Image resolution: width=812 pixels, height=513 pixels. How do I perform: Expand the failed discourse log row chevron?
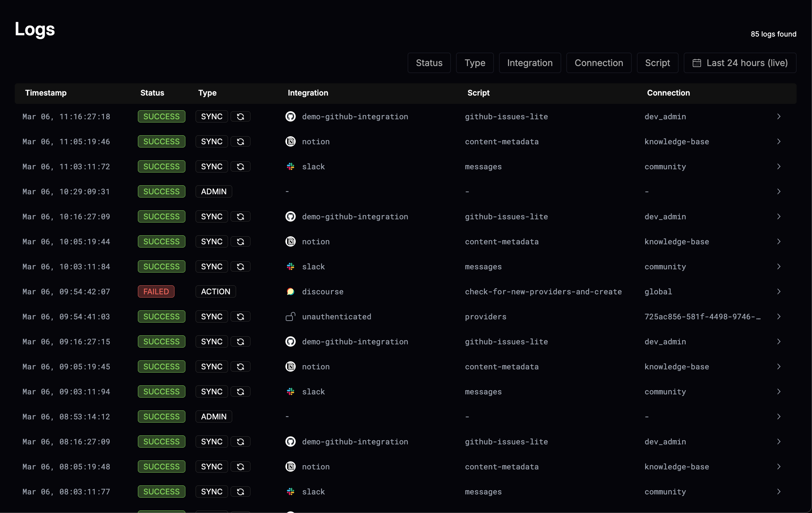coord(779,291)
